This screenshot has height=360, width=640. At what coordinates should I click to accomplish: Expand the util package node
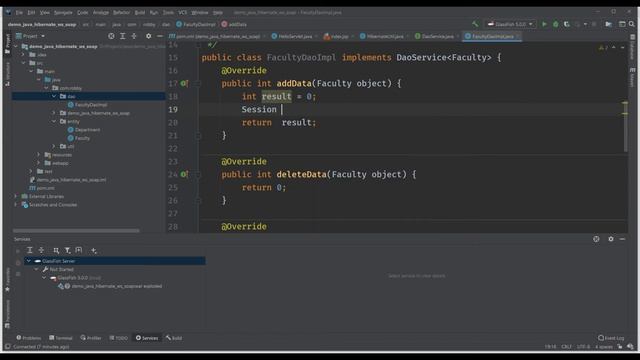[x=54, y=146]
